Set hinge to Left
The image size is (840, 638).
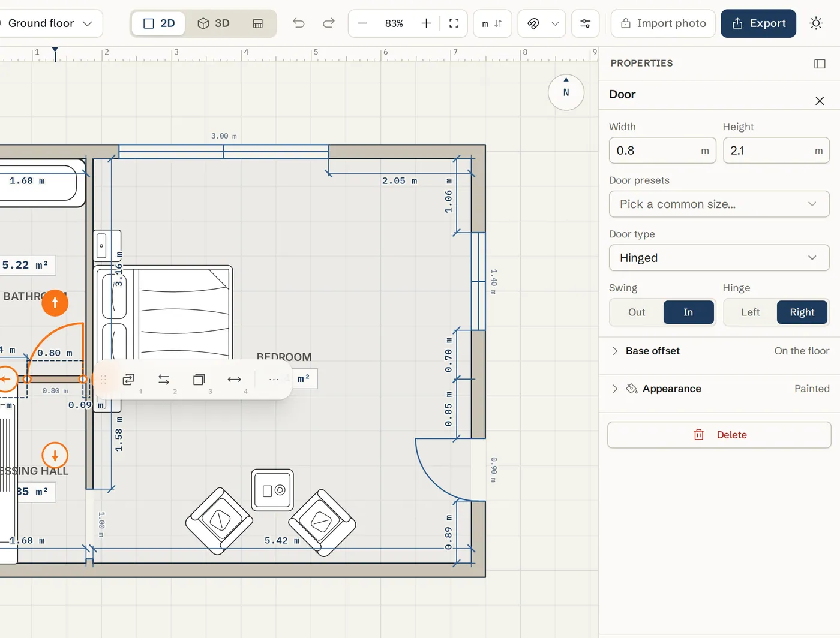pos(750,312)
